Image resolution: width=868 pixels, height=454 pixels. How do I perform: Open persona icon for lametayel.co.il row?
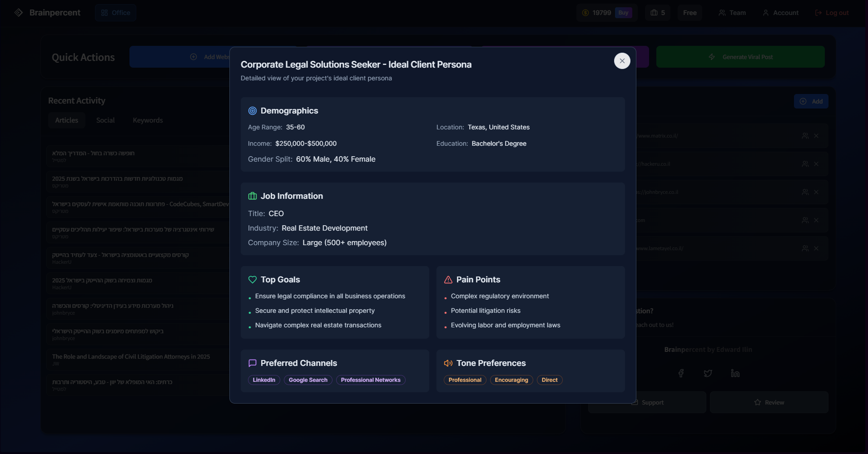click(805, 248)
